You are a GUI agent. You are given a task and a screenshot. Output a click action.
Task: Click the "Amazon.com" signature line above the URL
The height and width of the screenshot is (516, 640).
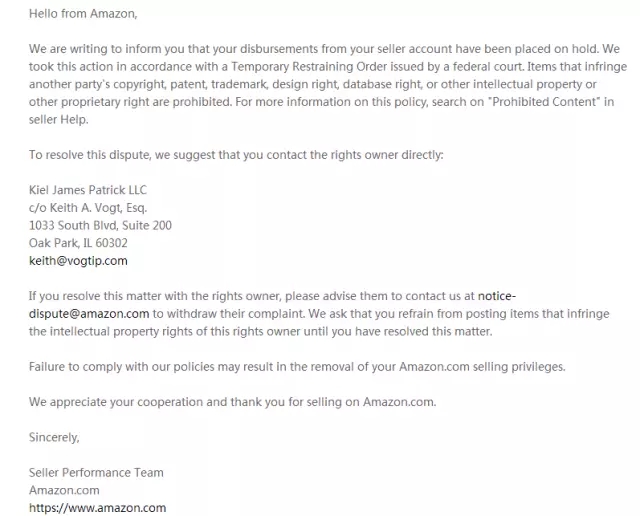pyautogui.click(x=64, y=490)
